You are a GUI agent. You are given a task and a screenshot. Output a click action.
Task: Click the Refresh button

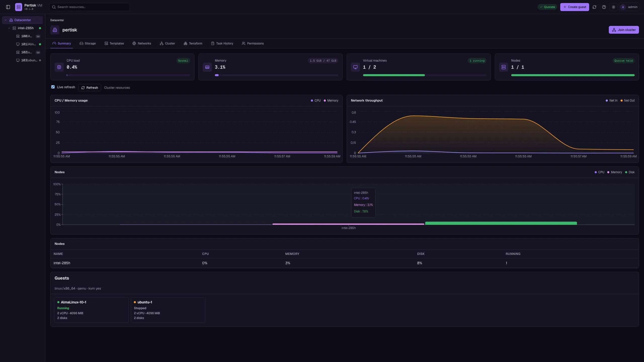[x=90, y=87]
